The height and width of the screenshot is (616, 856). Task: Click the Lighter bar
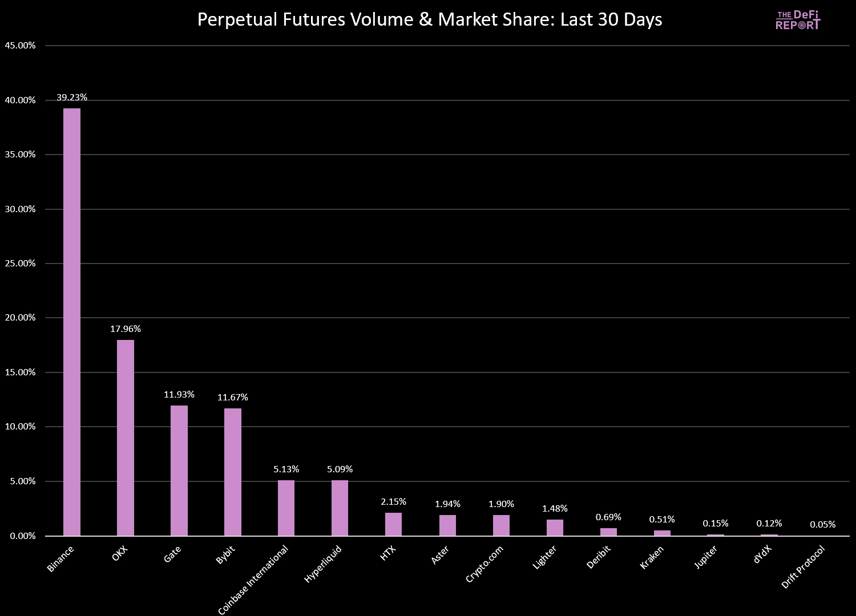(x=555, y=527)
